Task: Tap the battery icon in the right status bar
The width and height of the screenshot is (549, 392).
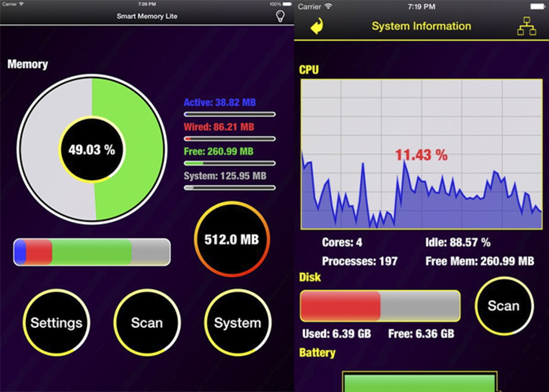Action: [537, 6]
